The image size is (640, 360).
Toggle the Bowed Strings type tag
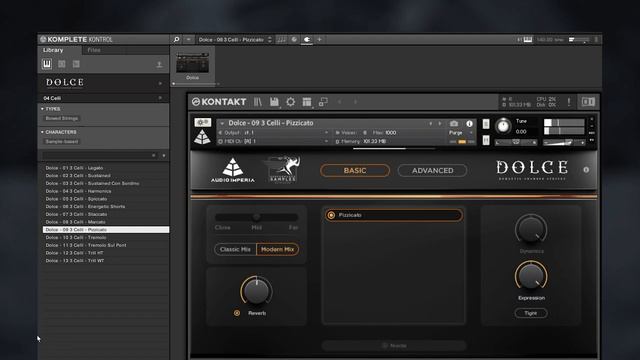pyautogui.click(x=62, y=118)
